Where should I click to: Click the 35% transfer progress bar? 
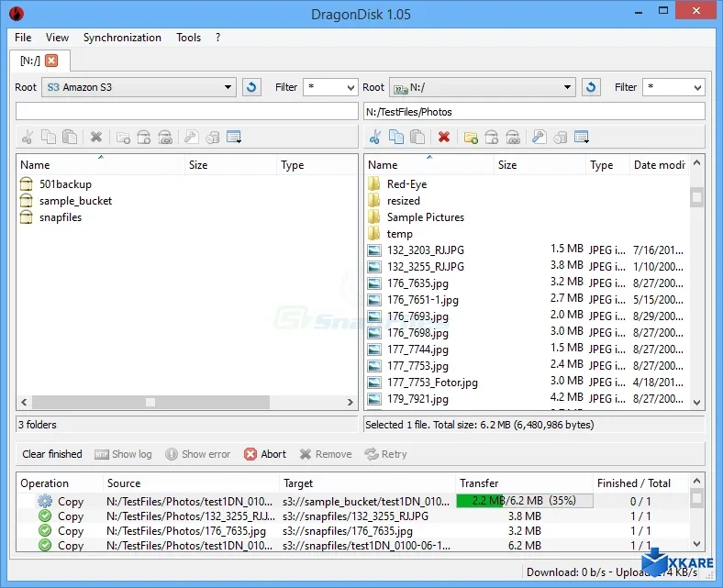524,501
